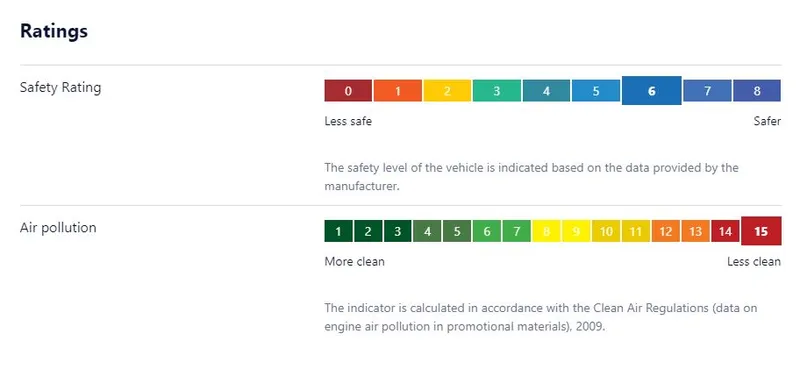
Task: Click safety rating box 0
Action: (x=348, y=91)
